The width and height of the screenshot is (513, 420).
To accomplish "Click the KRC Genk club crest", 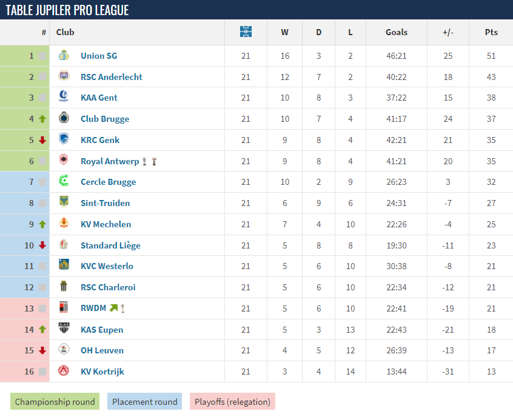I will 64,140.
